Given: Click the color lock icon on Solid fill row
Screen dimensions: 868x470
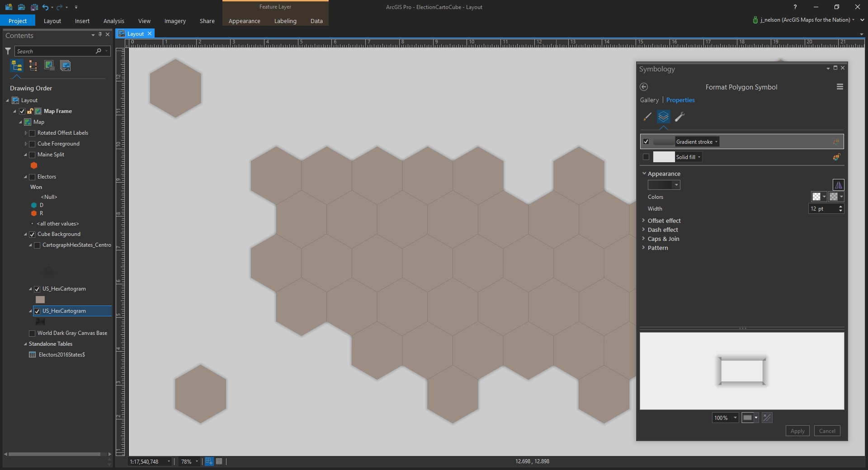Looking at the screenshot, I should click(x=836, y=157).
